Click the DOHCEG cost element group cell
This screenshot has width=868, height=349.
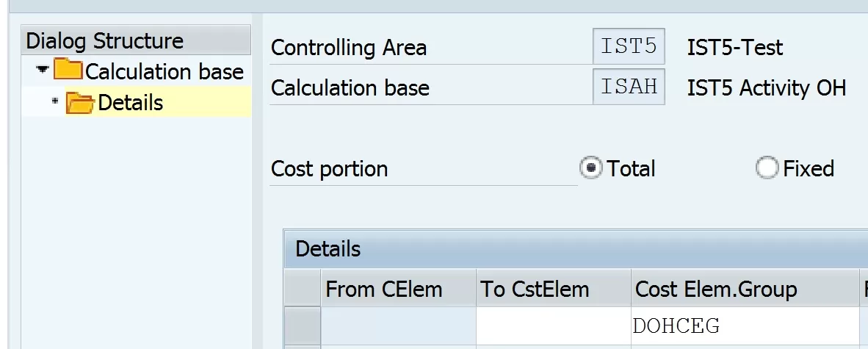745,325
